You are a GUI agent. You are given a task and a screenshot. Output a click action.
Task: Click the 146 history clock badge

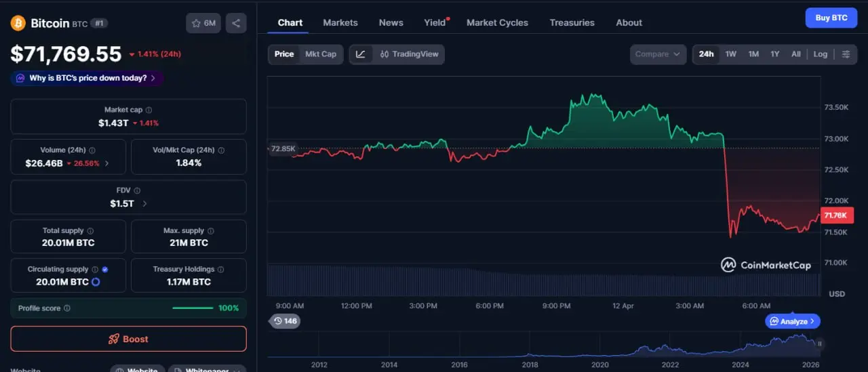point(285,321)
